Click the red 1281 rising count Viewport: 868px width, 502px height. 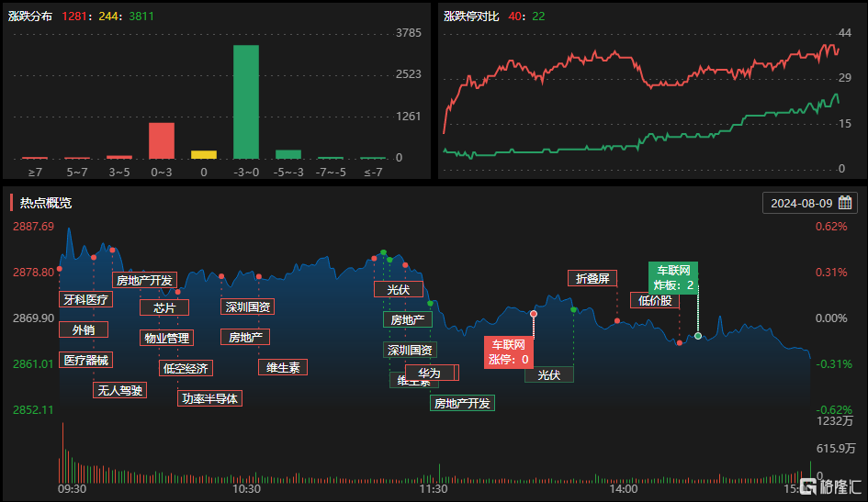[x=74, y=16]
